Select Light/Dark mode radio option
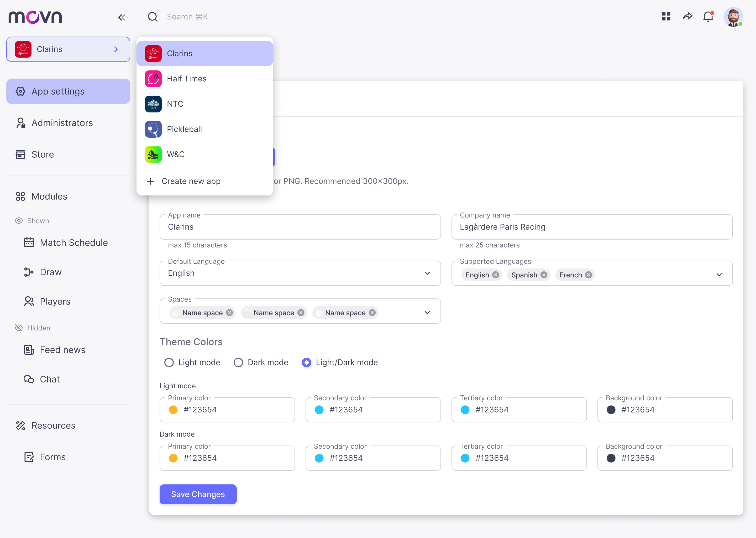Viewport: 756px width, 538px height. [x=307, y=363]
